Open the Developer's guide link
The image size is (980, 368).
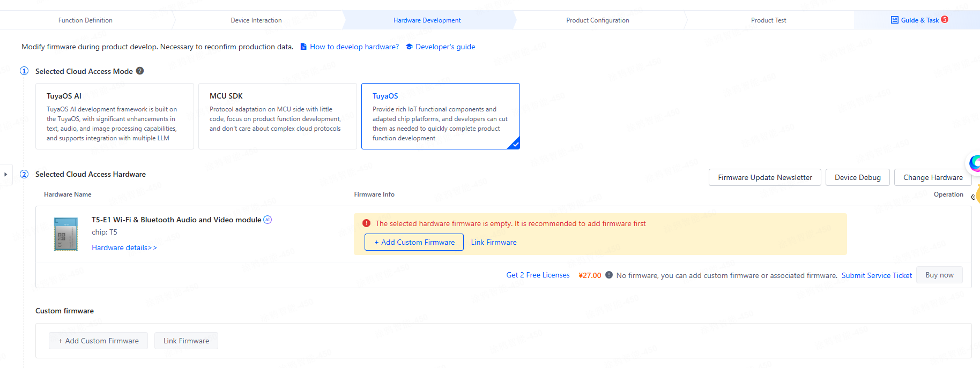tap(446, 47)
